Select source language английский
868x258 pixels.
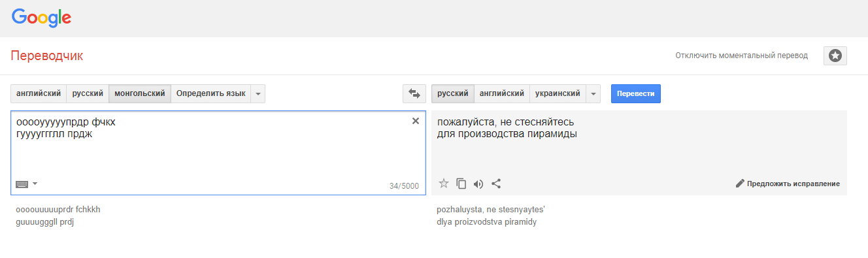tap(39, 93)
